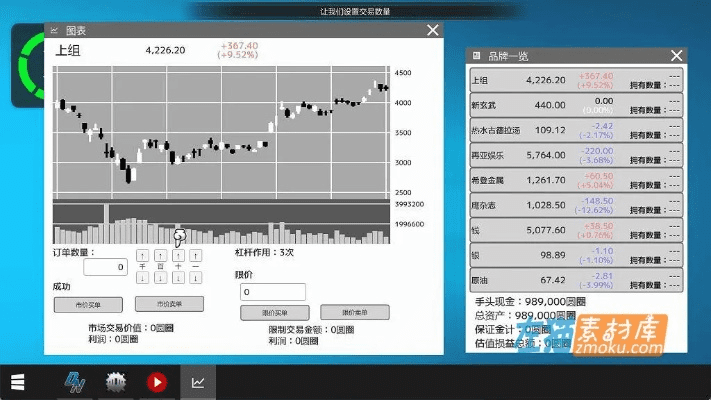
Task: Increase order quantity by thousands (千 up arrow)
Action: 142,256
